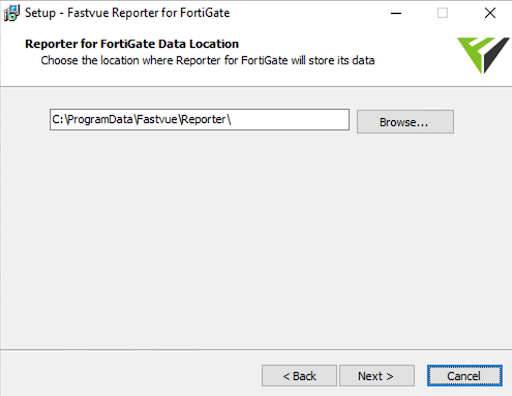Click the 'Setup - Fastvue Reporter for FortiGate' title
This screenshot has width=512, height=396.
[x=127, y=13]
